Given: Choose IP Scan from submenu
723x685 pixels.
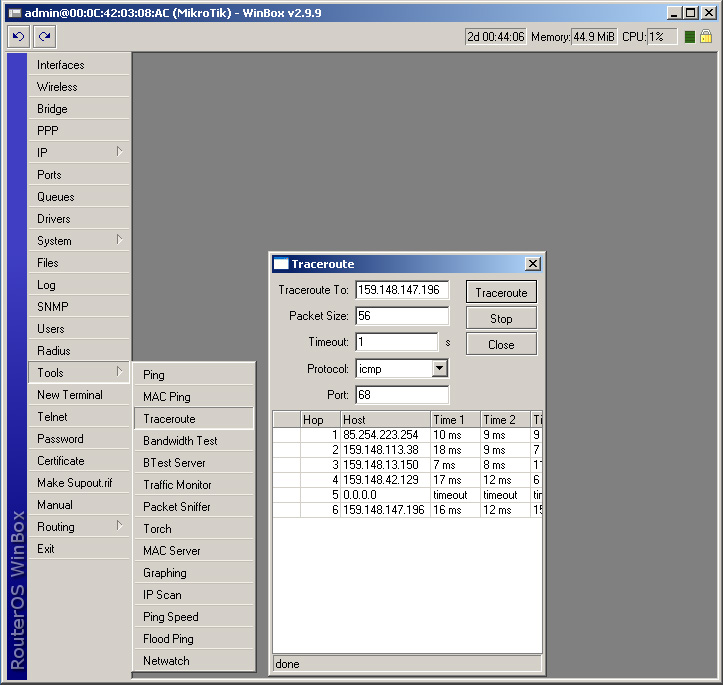Looking at the screenshot, I should pyautogui.click(x=194, y=595).
